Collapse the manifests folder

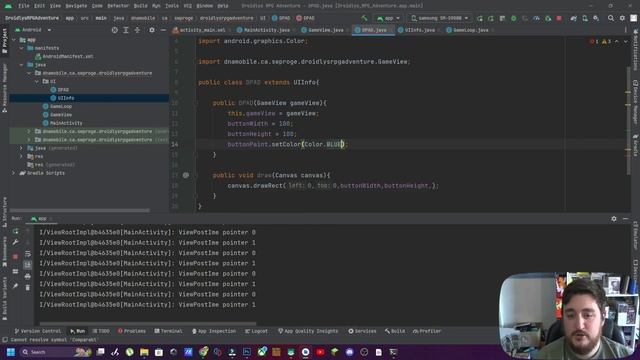coord(21,48)
